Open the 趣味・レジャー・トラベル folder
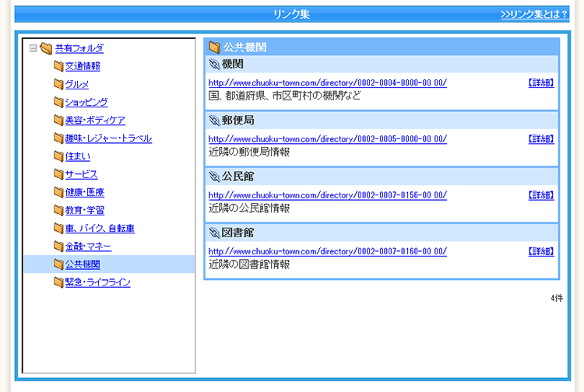The height and width of the screenshot is (392, 584). pos(108,138)
